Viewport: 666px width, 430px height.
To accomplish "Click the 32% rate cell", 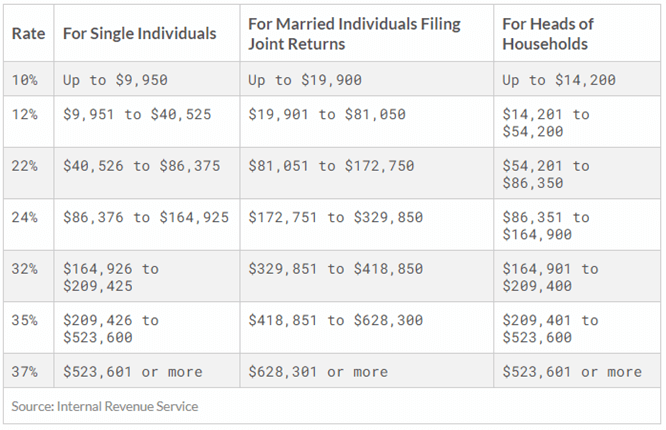I will [25, 269].
